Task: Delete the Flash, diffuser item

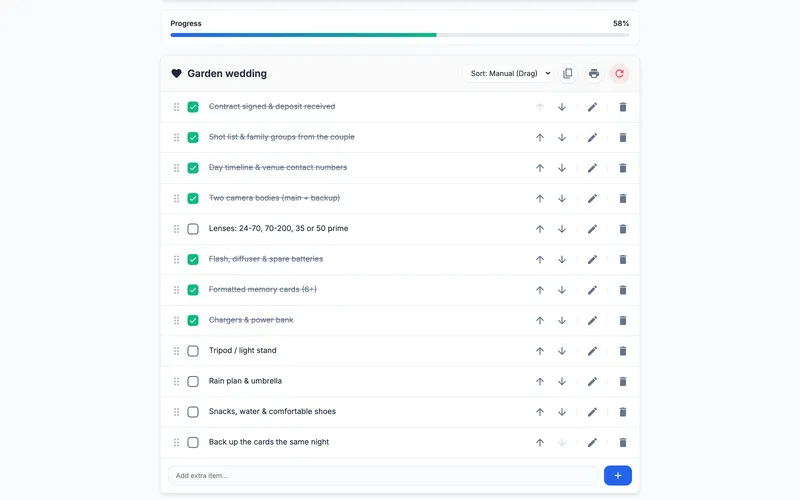Action: coord(622,259)
